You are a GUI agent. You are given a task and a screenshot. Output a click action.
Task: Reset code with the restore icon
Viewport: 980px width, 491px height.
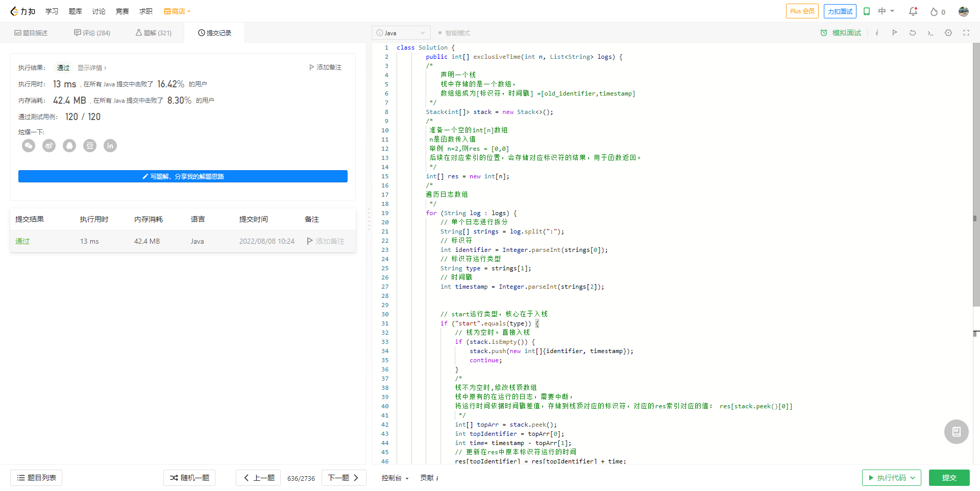pyautogui.click(x=913, y=33)
